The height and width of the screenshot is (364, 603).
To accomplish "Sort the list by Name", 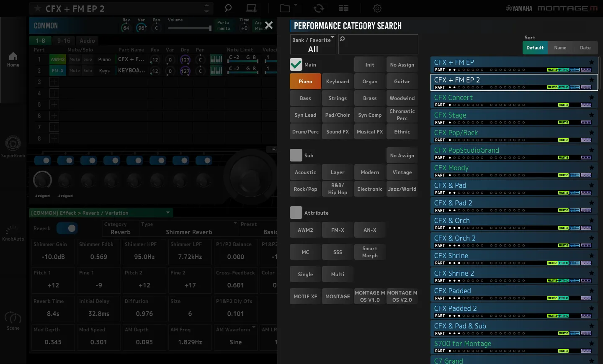I will (560, 48).
